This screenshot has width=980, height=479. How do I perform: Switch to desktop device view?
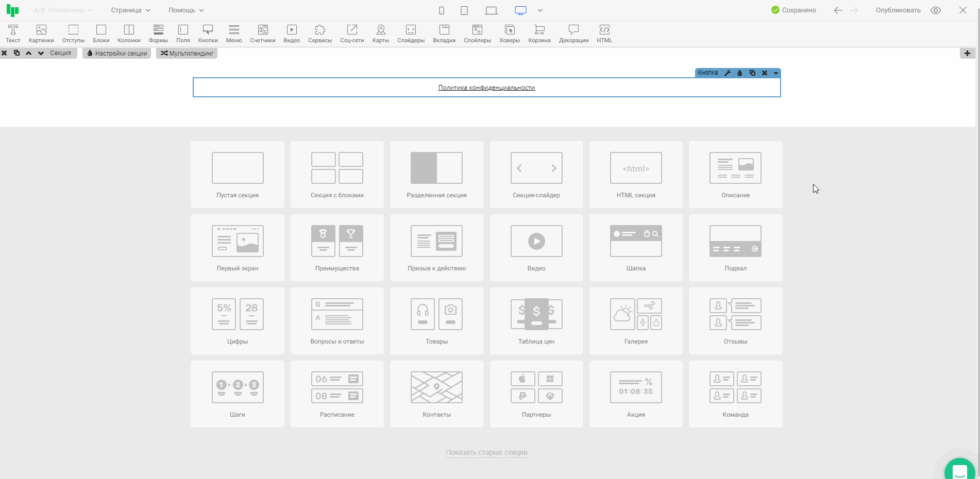pos(520,10)
